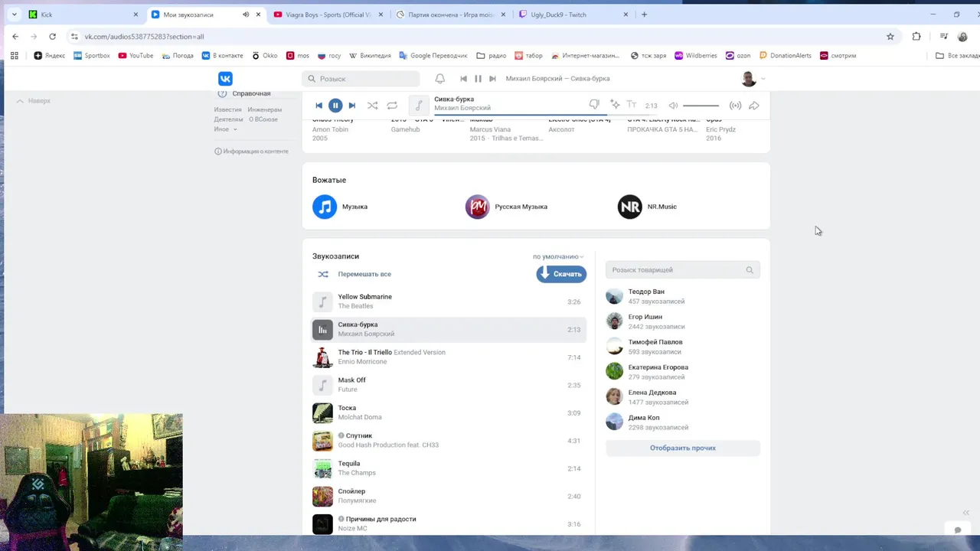
Task: Play Yellow Submarine by The Beatles
Action: (449, 302)
